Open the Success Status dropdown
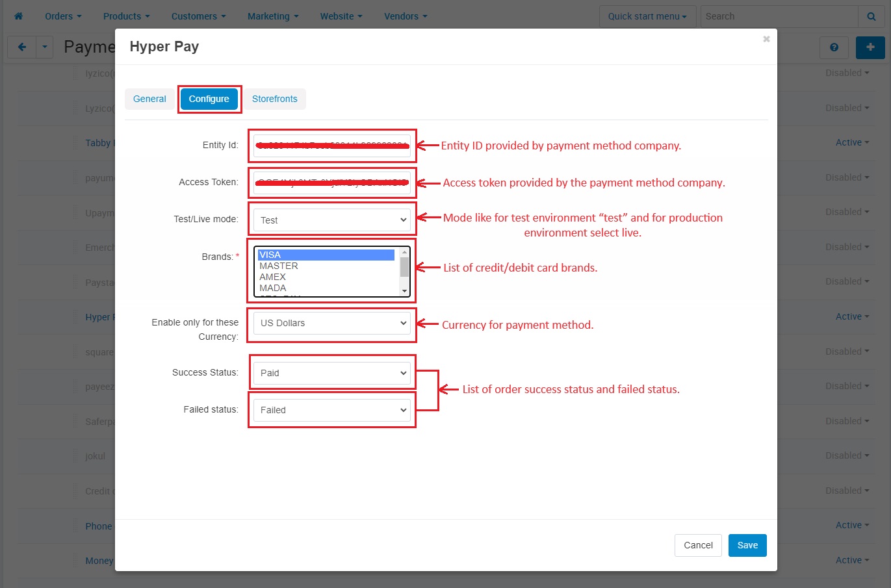The image size is (891, 588). pyautogui.click(x=332, y=373)
